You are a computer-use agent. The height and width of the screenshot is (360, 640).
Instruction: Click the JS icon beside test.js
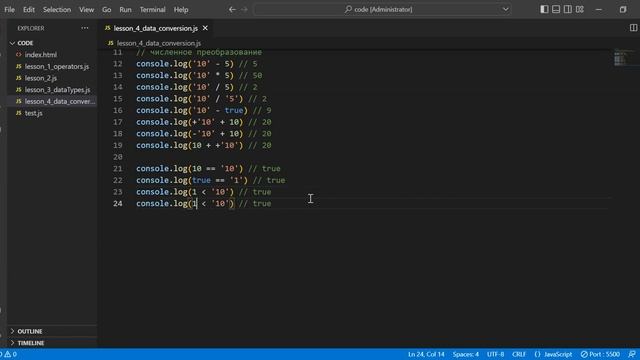(x=18, y=113)
